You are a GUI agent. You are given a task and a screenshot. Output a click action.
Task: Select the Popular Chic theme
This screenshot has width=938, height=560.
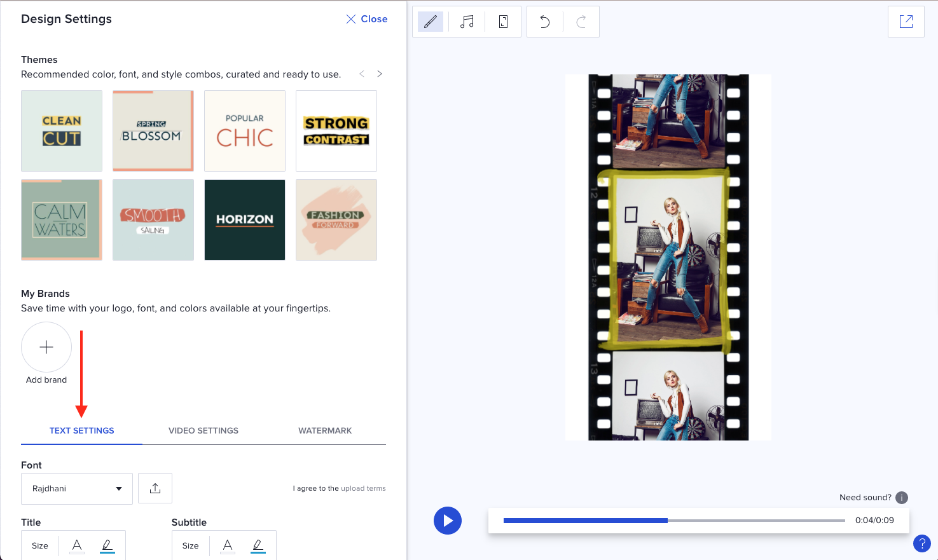tap(245, 131)
